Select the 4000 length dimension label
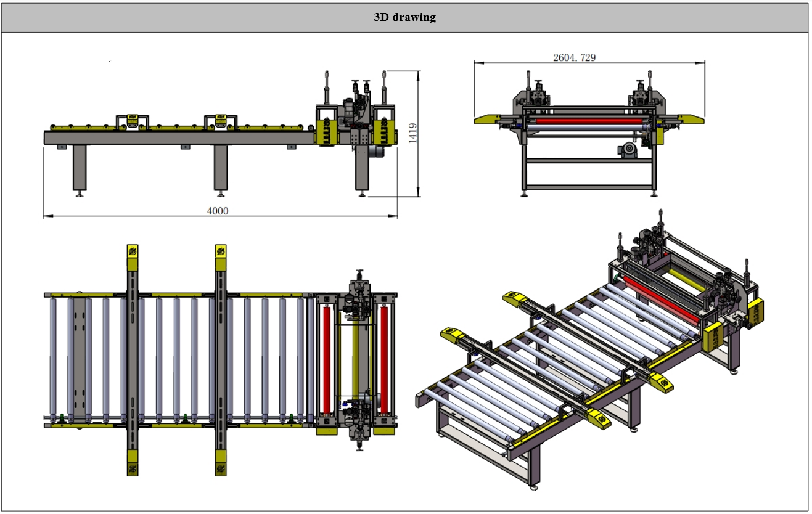Viewport: 812px width, 514px height. pos(217,211)
